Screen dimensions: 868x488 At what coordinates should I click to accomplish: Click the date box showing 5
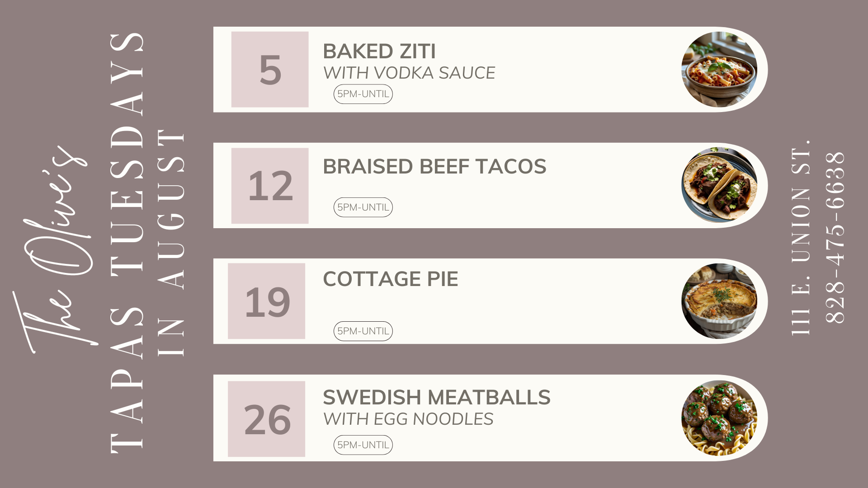point(270,69)
